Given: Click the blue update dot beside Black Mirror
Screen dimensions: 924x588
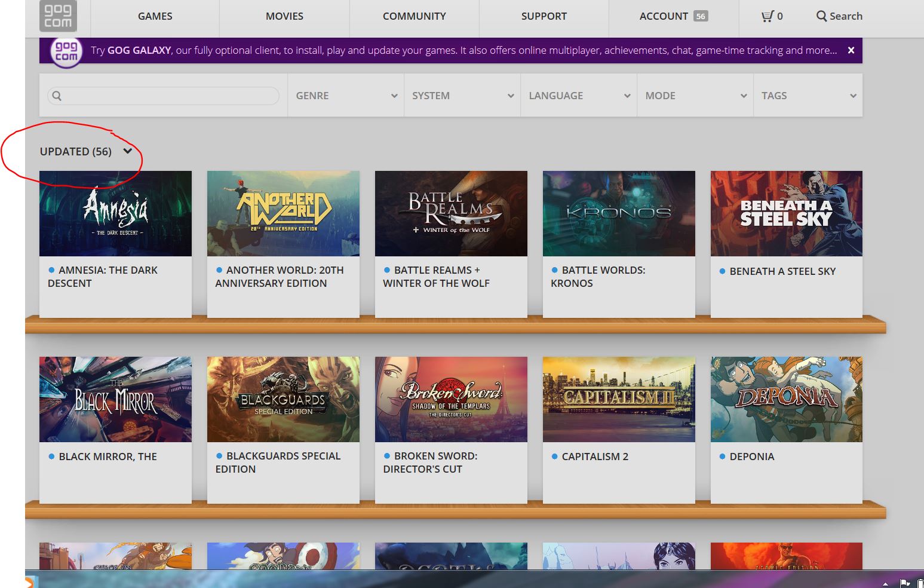Looking at the screenshot, I should (51, 457).
